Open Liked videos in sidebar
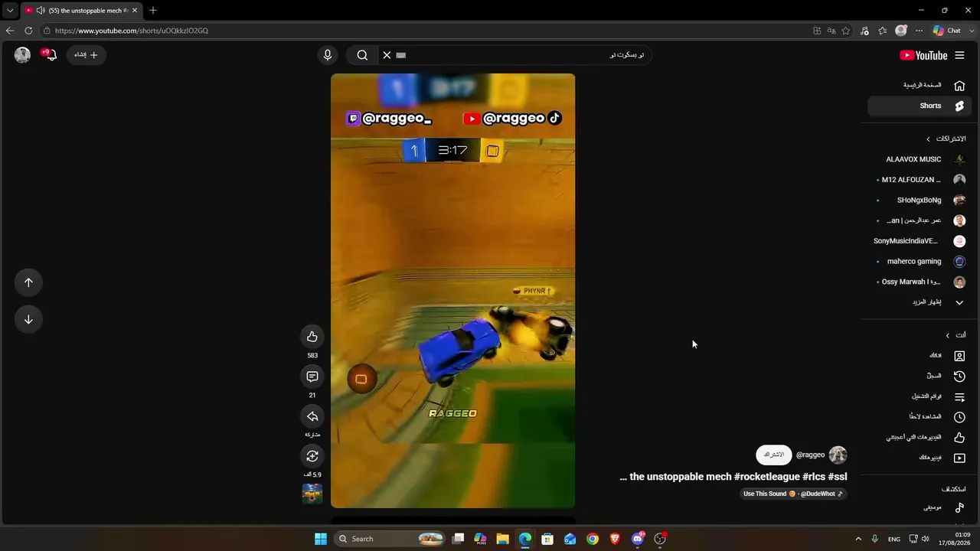This screenshot has width=980, height=551. [920, 437]
